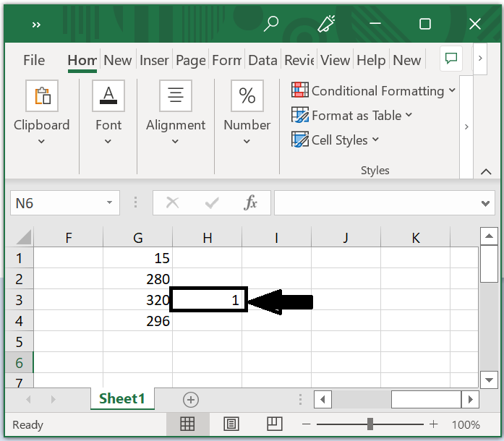Click the Search magnifier in title bar
The height and width of the screenshot is (441, 504).
(271, 24)
